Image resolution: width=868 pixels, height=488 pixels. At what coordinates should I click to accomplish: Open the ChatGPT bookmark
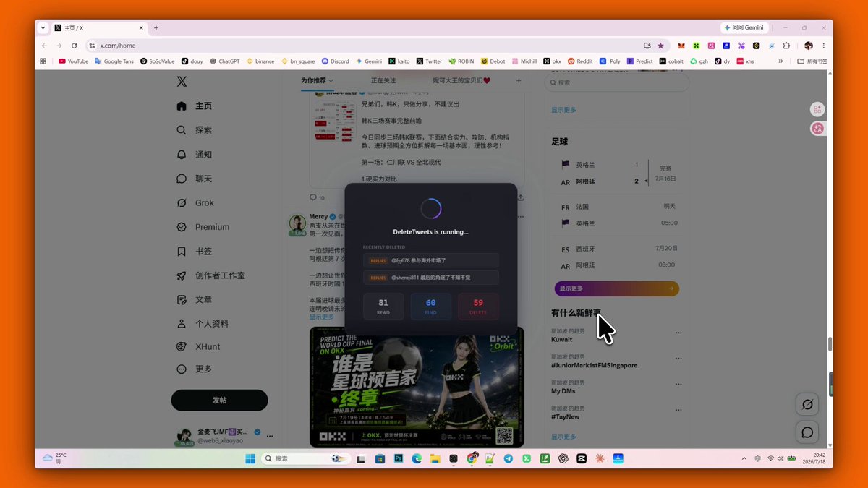coord(224,61)
